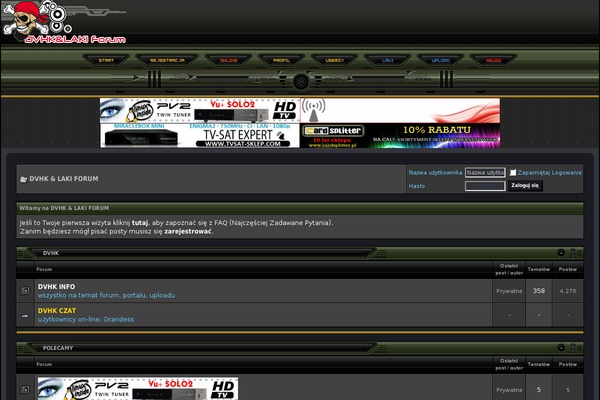Collapse the POLECAMY category section
This screenshot has width=600, height=400.
point(562,347)
